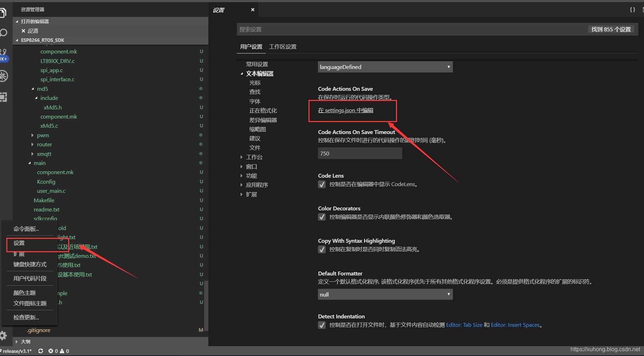Screen dimensions: 644x356
Task: Click the release/v3.1* branch indicator
Action: pyautogui.click(x=17, y=351)
